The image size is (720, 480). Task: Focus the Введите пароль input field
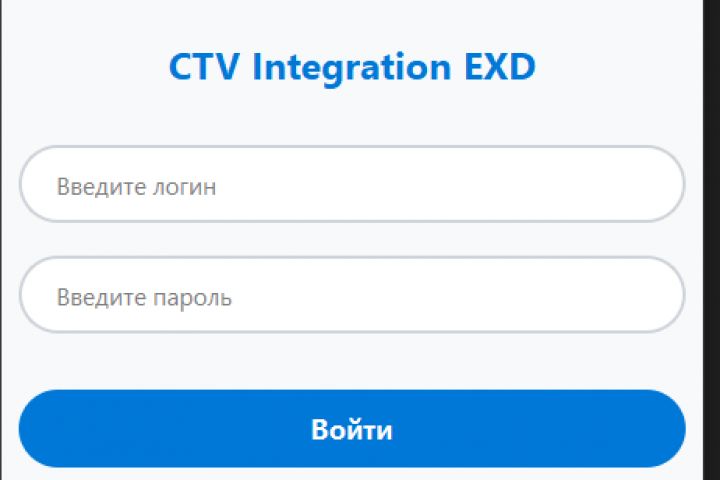352,295
